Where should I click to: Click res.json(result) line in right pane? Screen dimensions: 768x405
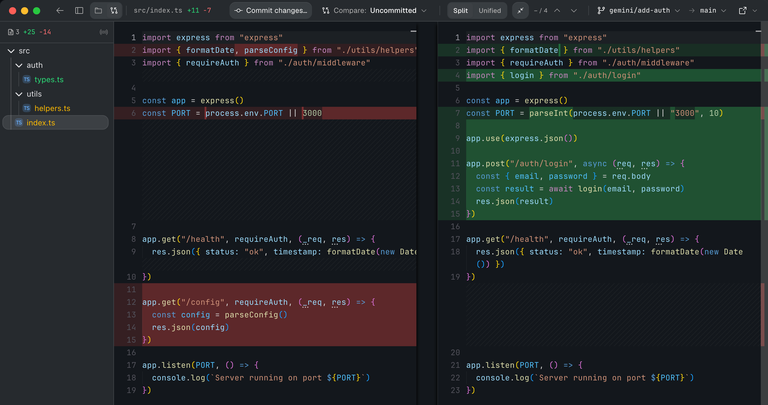pos(600,201)
